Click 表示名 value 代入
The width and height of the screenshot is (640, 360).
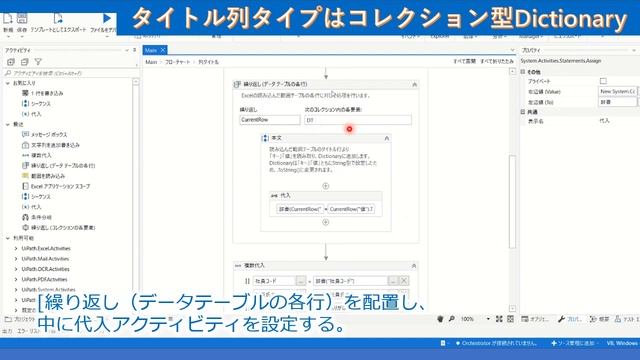coord(604,121)
